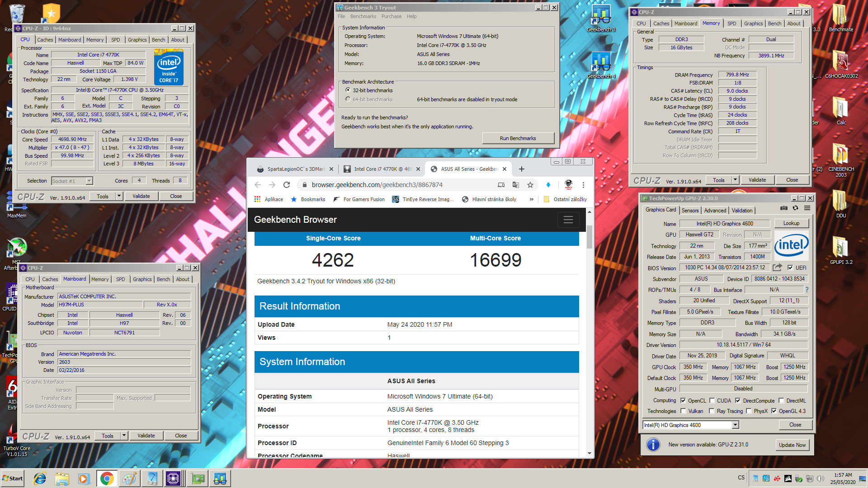Click Validate in the top-left CPU-Z window
The image size is (868, 488).
(141, 196)
